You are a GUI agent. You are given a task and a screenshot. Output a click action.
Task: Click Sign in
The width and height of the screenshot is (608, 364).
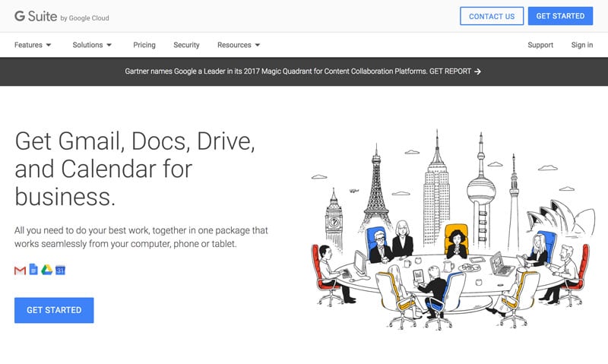tap(581, 45)
